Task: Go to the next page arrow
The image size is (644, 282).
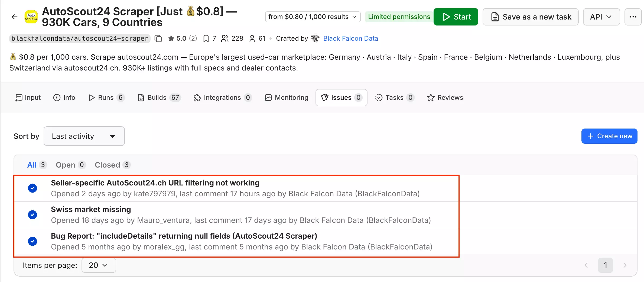Action: (x=625, y=265)
